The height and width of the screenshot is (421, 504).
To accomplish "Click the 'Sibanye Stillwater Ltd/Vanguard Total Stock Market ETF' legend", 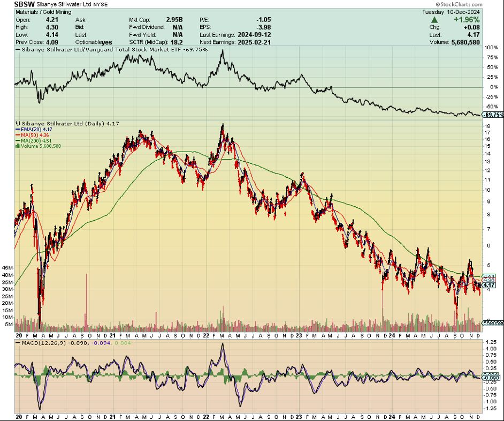I will pyautogui.click(x=102, y=50).
